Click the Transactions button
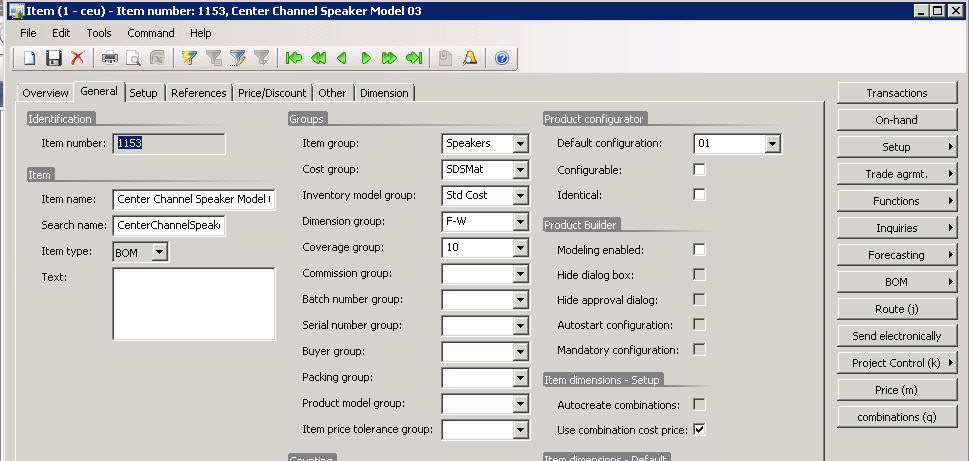The width and height of the screenshot is (969, 461). point(896,93)
